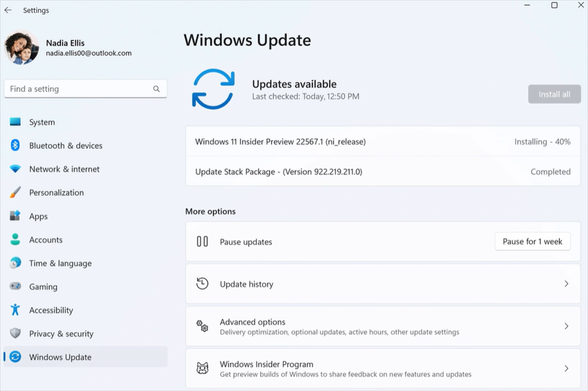Click into the Find a setting field

tap(85, 89)
